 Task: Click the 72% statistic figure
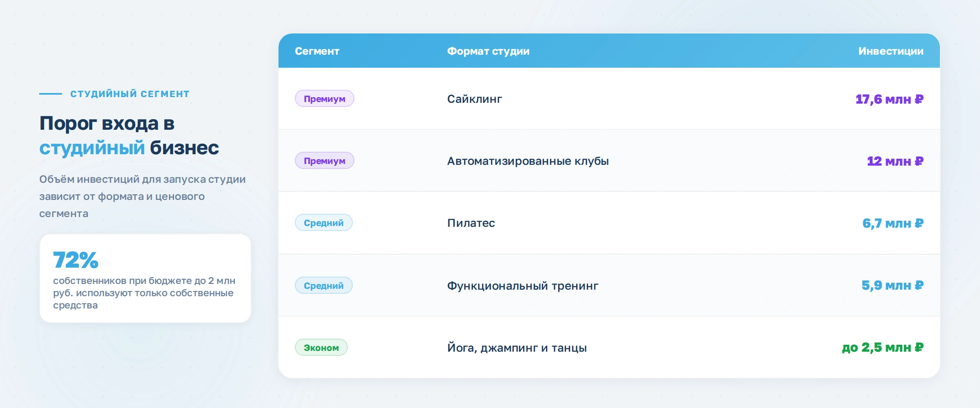pyautogui.click(x=76, y=260)
